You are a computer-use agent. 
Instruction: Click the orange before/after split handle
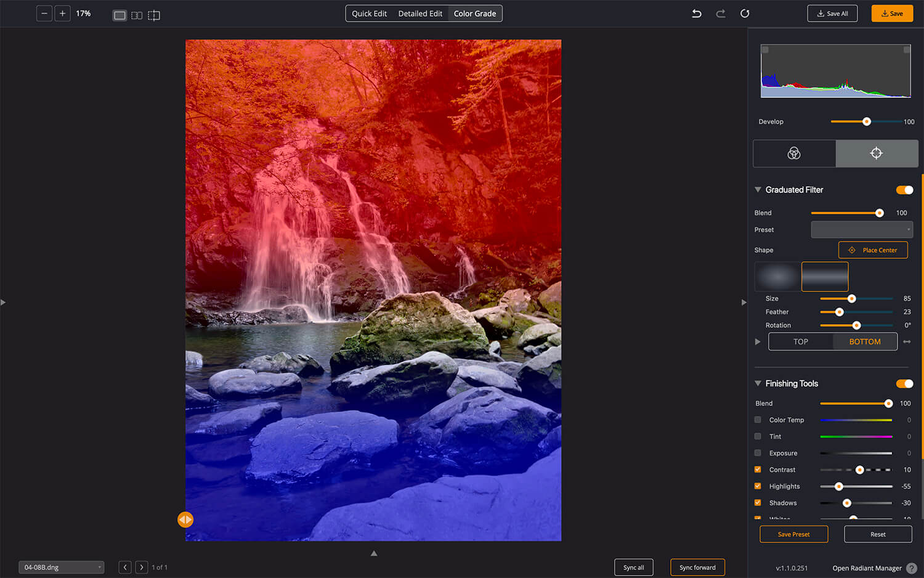[185, 519]
